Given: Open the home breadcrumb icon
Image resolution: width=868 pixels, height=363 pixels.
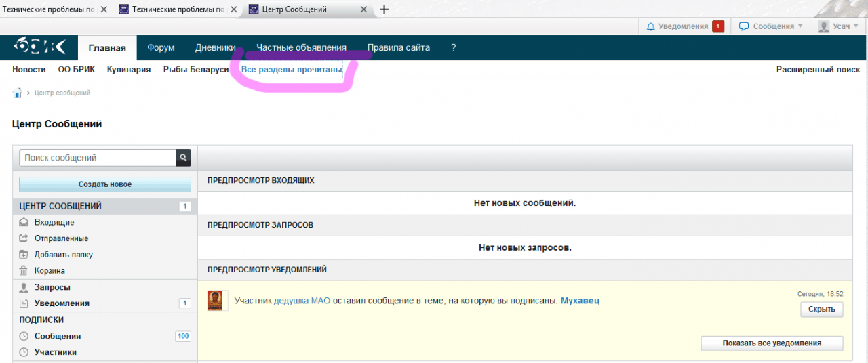Looking at the screenshot, I should point(18,93).
